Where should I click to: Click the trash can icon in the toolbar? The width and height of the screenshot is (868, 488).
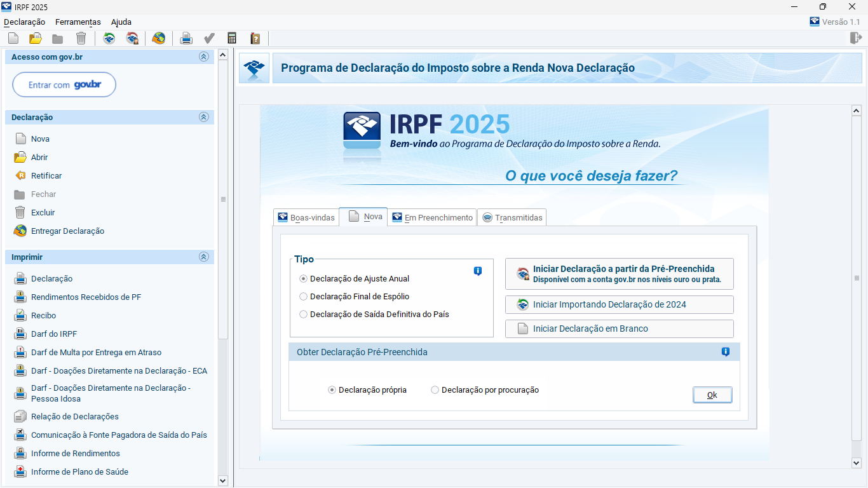81,38
